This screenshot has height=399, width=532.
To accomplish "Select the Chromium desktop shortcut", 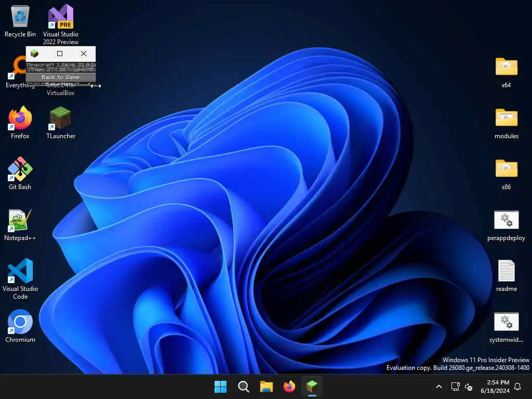I will pyautogui.click(x=20, y=326).
